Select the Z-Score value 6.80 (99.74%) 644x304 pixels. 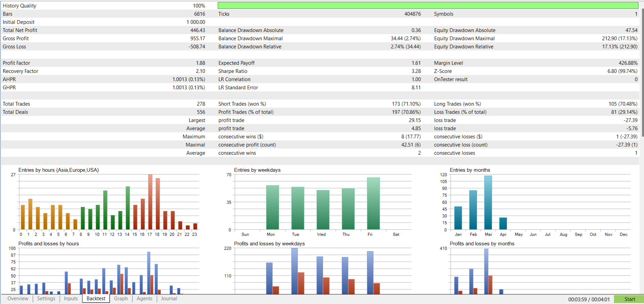pyautogui.click(x=623, y=71)
